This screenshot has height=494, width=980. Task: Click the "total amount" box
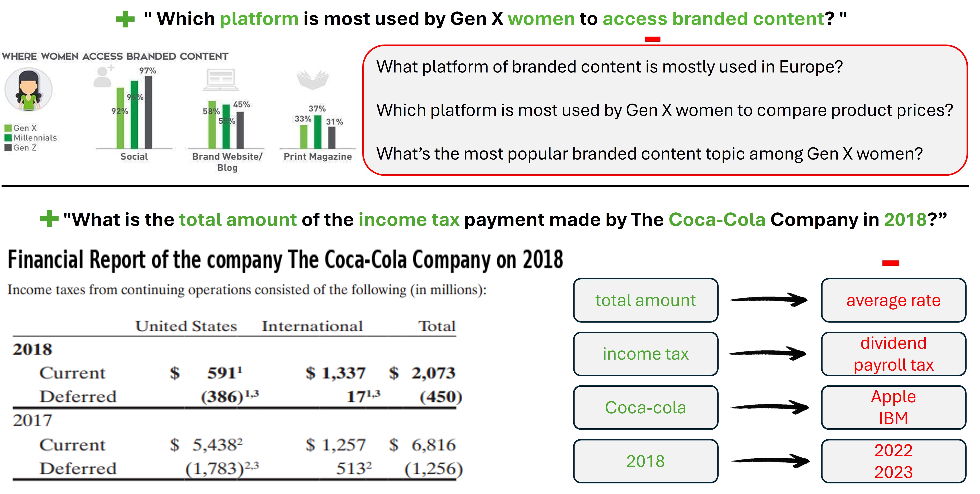coord(645,300)
